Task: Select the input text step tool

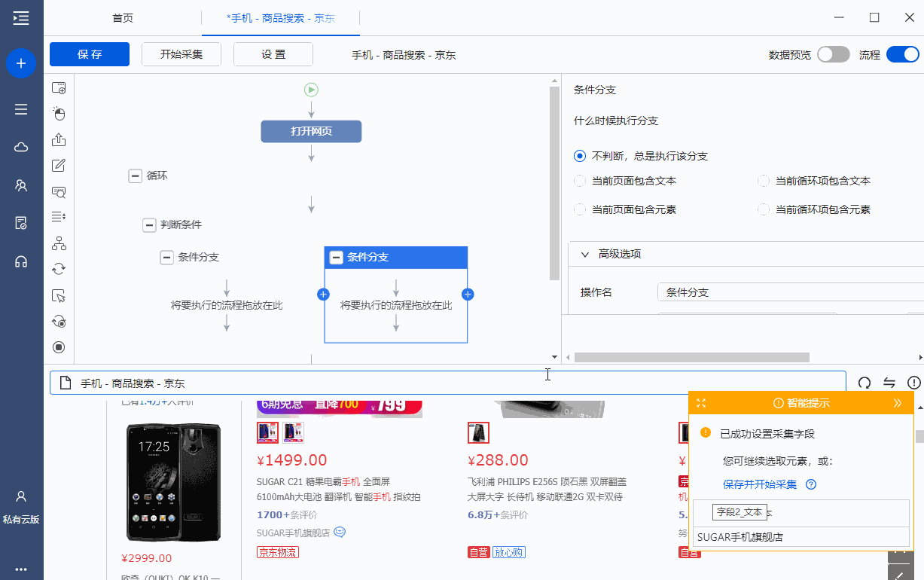Action: 59,166
